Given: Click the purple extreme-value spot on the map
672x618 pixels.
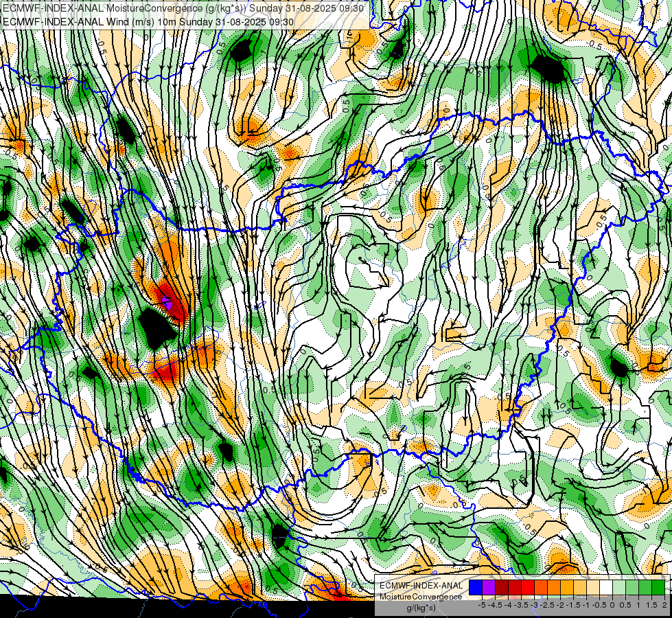Looking at the screenshot, I should point(168,305).
